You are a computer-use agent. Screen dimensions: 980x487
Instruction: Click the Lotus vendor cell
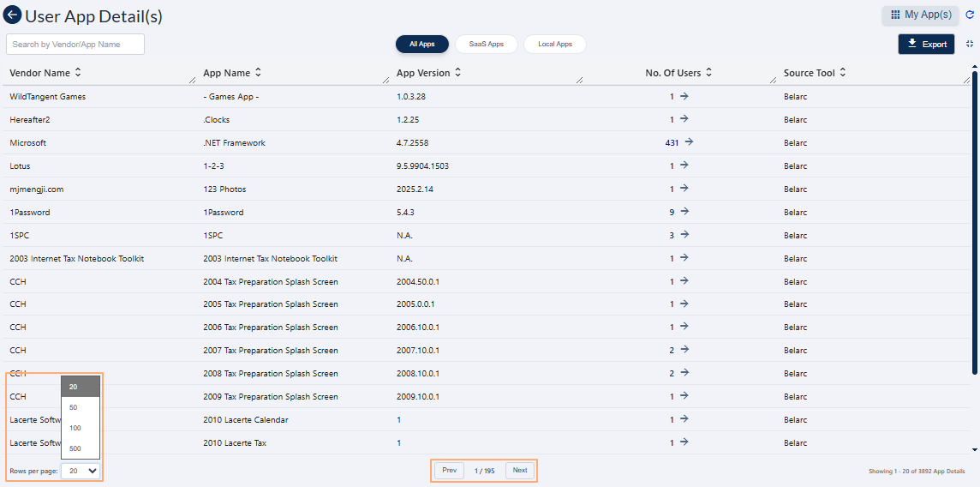point(20,165)
